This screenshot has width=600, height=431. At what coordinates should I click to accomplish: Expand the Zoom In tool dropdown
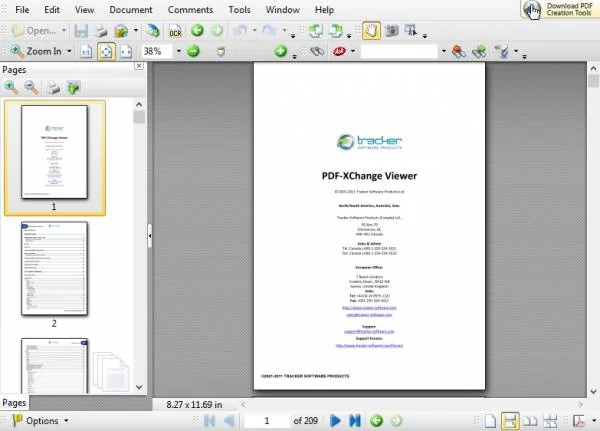(x=69, y=51)
